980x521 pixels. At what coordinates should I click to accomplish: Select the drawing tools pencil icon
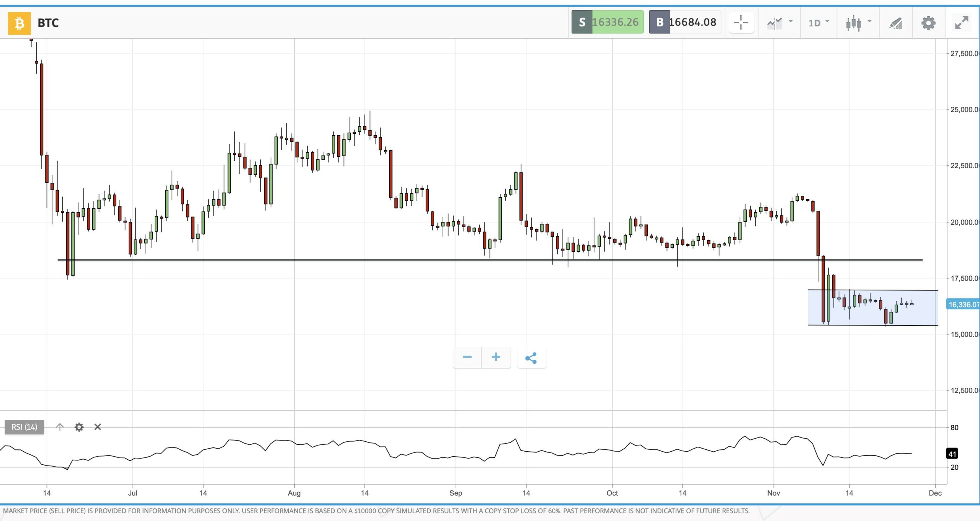coord(896,23)
